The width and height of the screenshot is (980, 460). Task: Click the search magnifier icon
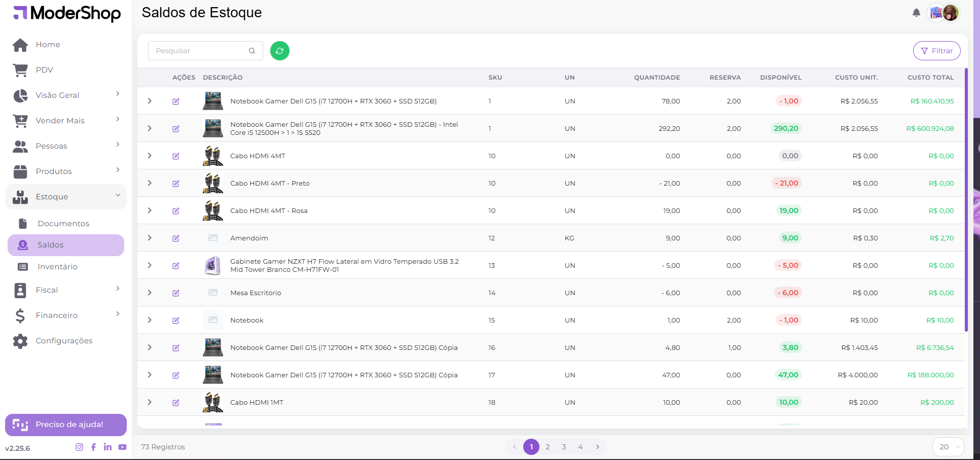(x=252, y=51)
